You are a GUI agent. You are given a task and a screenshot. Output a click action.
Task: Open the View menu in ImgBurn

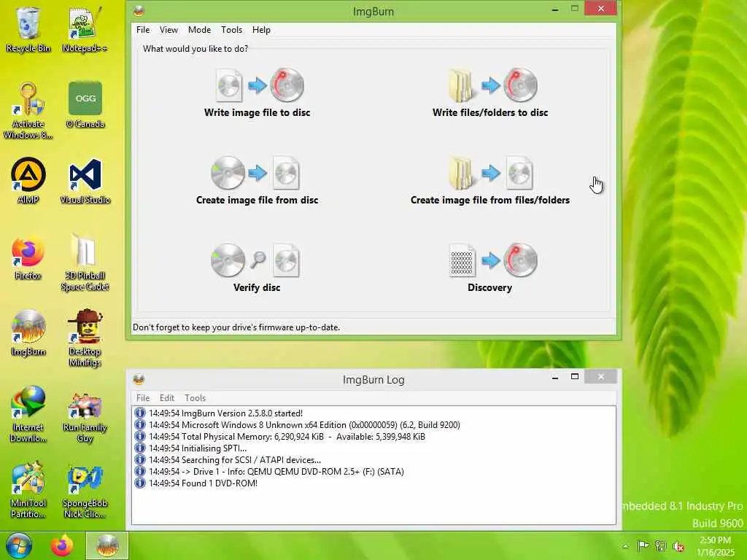point(169,29)
